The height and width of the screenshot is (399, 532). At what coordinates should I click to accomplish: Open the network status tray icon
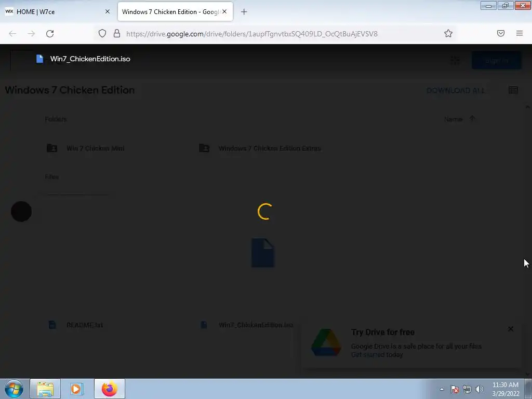pyautogui.click(x=467, y=389)
